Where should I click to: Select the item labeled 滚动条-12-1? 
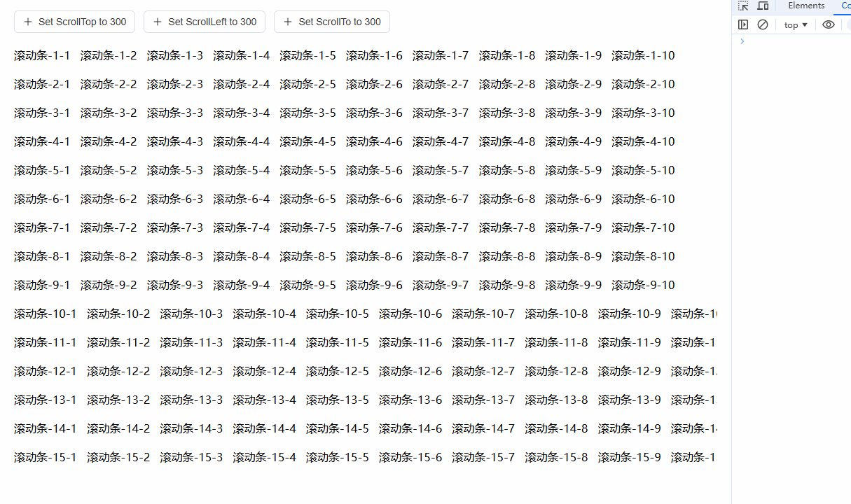pos(45,371)
